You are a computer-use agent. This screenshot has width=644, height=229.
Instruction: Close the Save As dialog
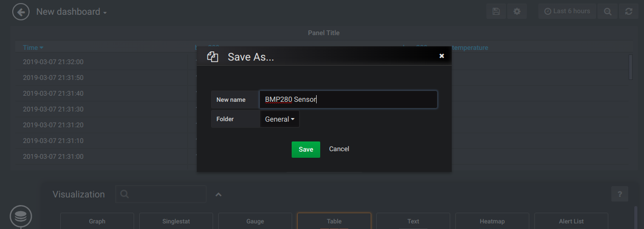[442, 56]
